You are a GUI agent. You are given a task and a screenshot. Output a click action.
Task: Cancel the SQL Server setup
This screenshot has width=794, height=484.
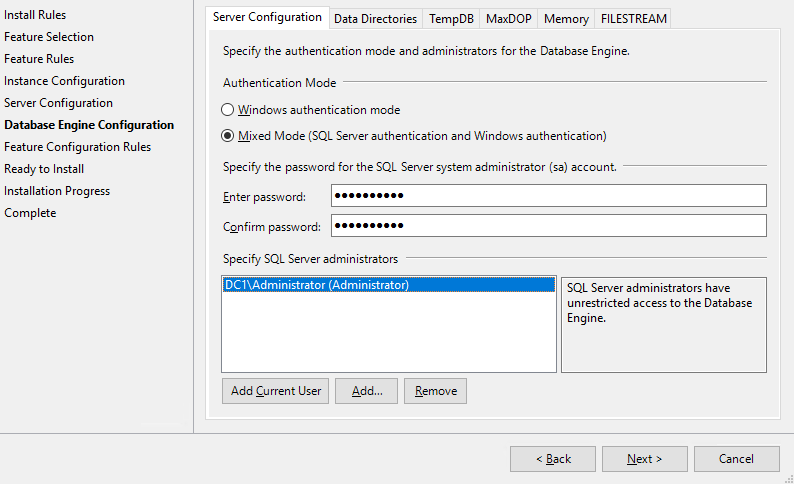click(x=736, y=459)
